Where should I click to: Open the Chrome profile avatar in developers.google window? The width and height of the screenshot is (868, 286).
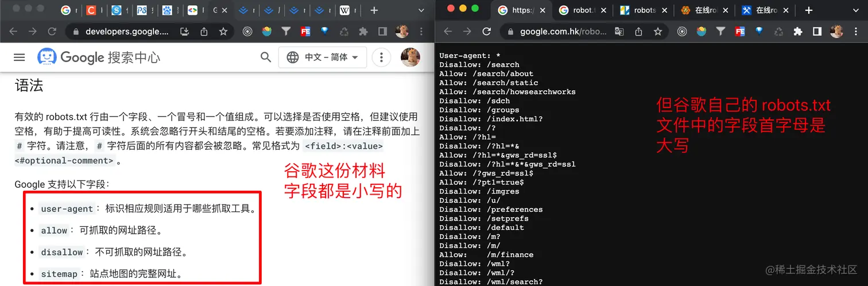(402, 32)
